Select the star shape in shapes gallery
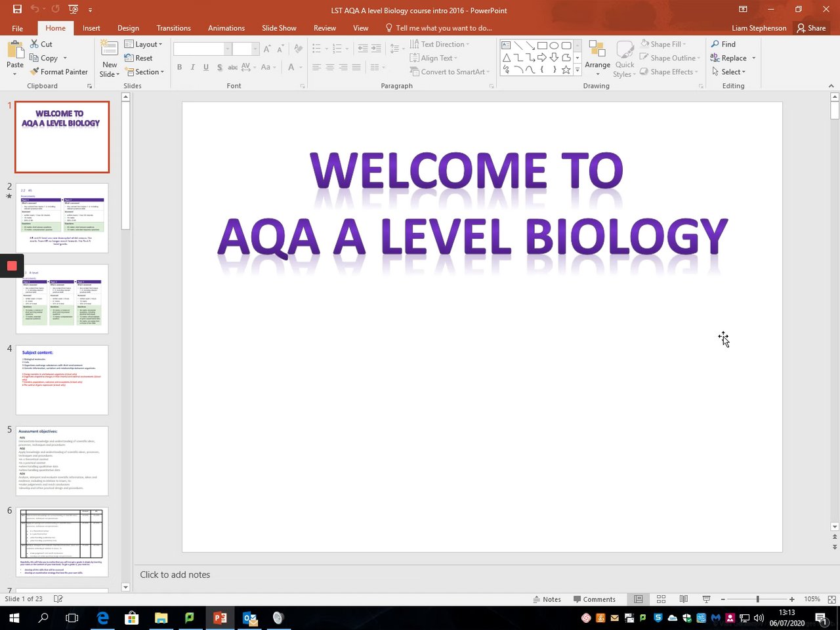The width and height of the screenshot is (840, 630). (x=566, y=70)
